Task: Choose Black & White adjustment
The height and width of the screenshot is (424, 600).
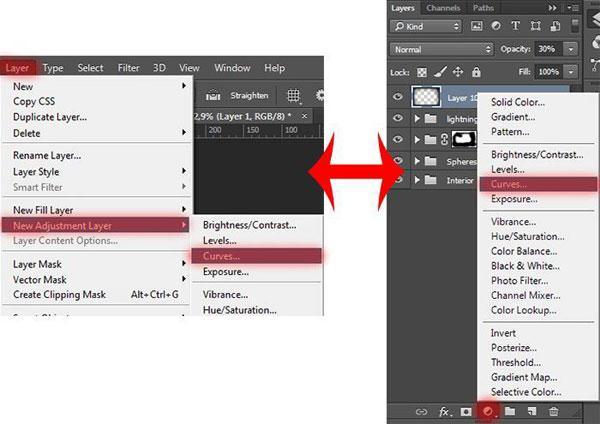Action: coord(525,266)
